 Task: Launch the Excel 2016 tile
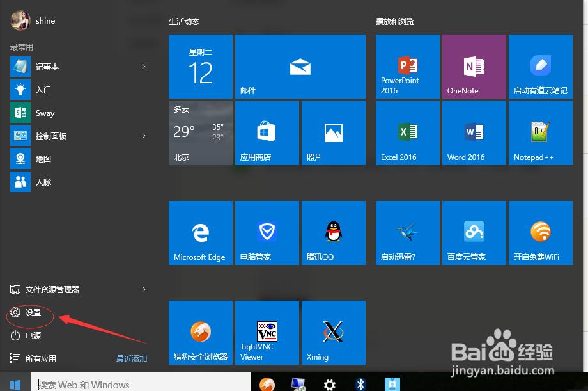[408, 133]
